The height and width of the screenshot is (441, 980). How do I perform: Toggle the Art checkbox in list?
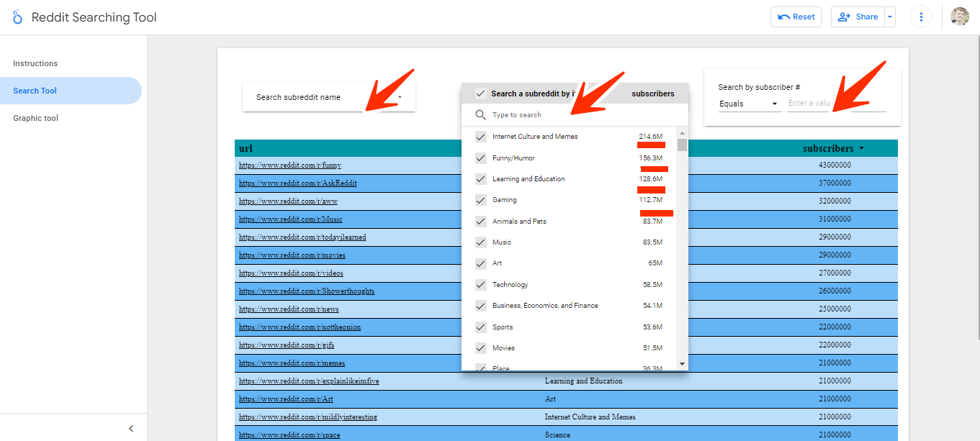[x=481, y=263]
